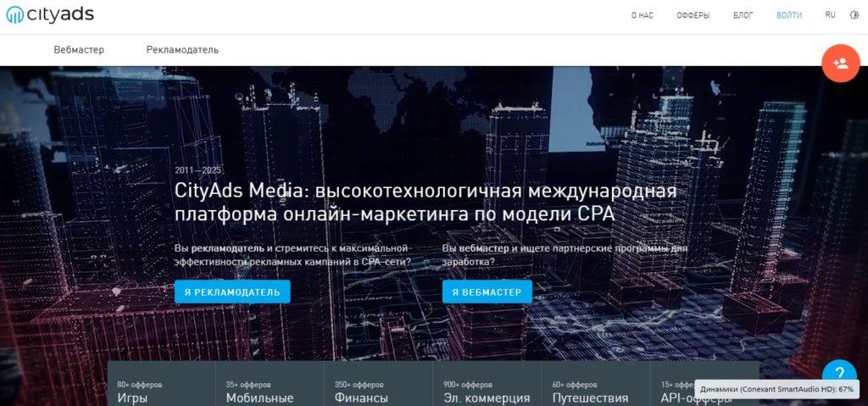The height and width of the screenshot is (406, 868).
Task: Go to the ОФФЕРЫ page
Action: [x=693, y=15]
